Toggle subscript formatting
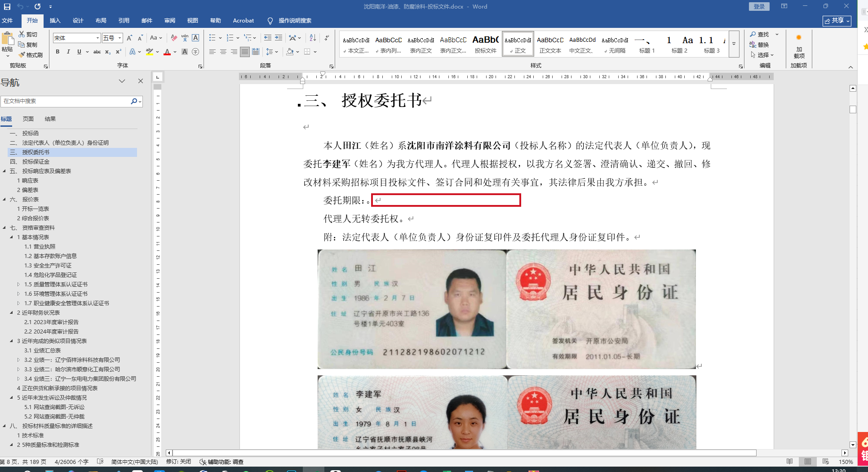The width and height of the screenshot is (868, 472). [x=108, y=52]
